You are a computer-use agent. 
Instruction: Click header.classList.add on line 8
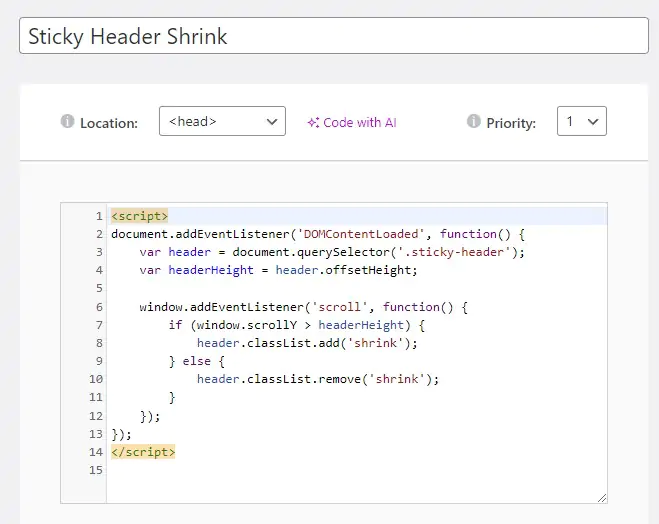pos(267,343)
